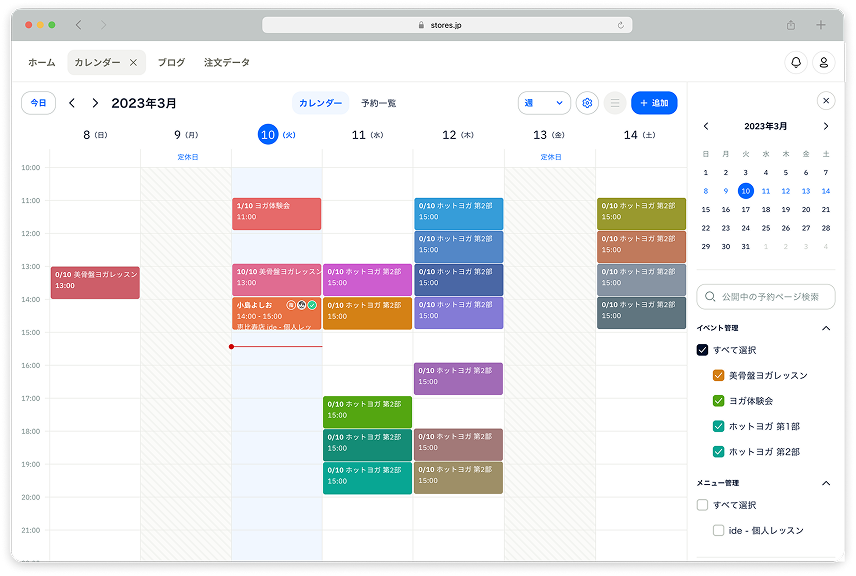Select day 31 in mini calendar
Image resolution: width=856 pixels, height=576 pixels.
(x=746, y=247)
